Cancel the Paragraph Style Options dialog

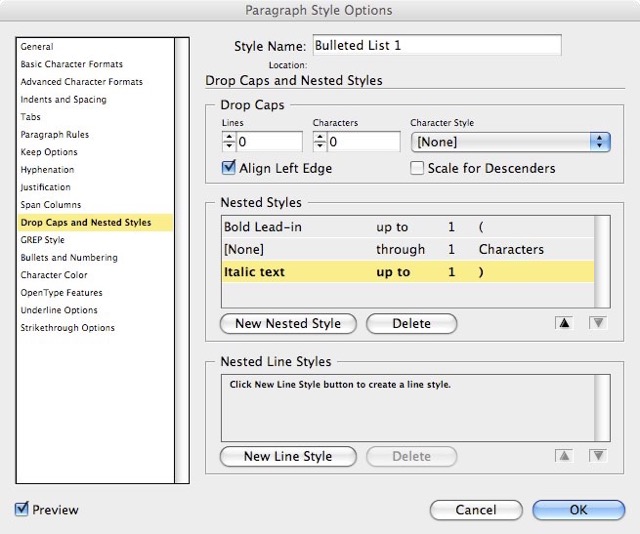coord(476,510)
